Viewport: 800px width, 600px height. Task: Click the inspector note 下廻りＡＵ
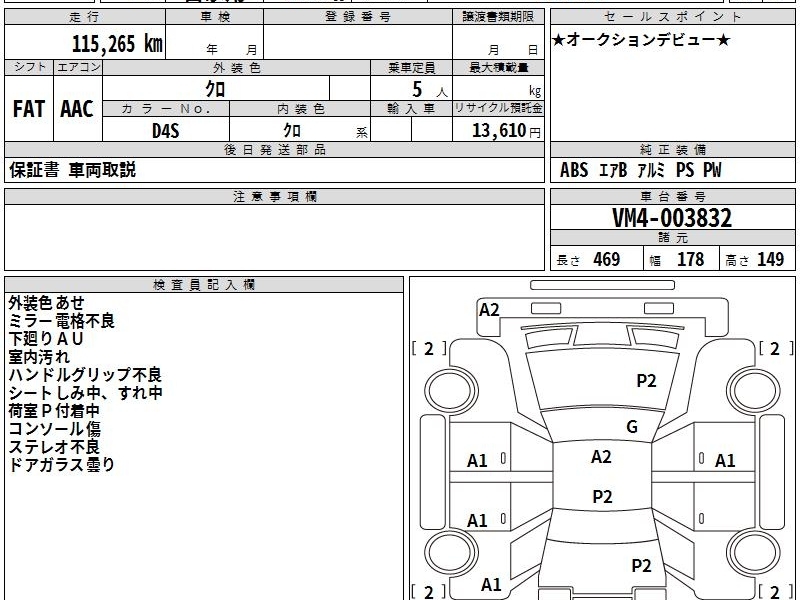[46, 339]
